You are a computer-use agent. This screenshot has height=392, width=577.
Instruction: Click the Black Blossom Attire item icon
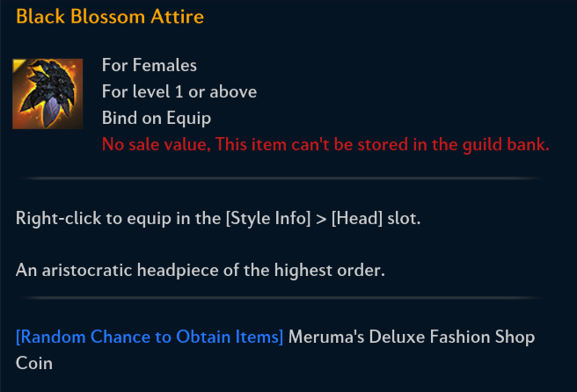(x=47, y=92)
